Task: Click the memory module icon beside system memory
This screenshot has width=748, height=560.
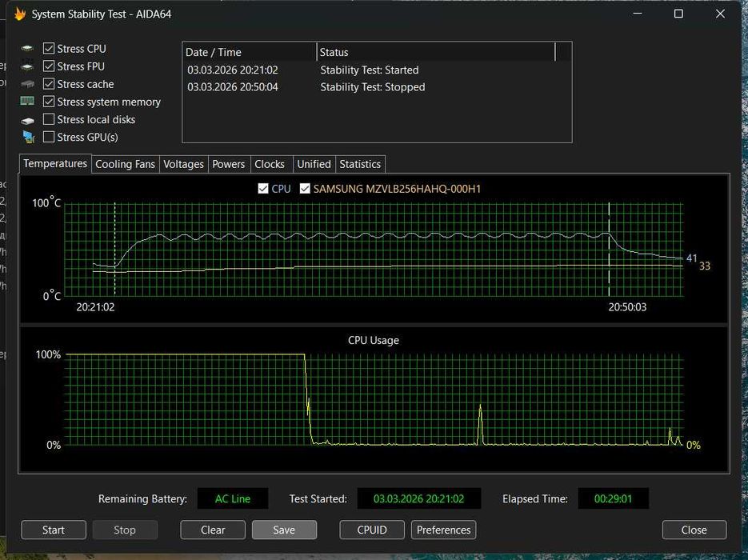Action: (28, 102)
